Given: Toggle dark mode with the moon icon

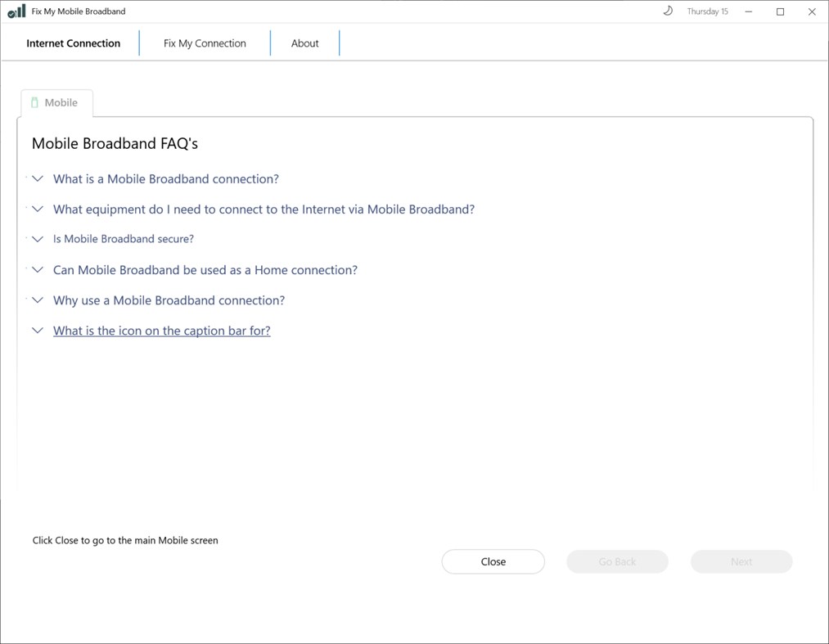Looking at the screenshot, I should tap(667, 11).
